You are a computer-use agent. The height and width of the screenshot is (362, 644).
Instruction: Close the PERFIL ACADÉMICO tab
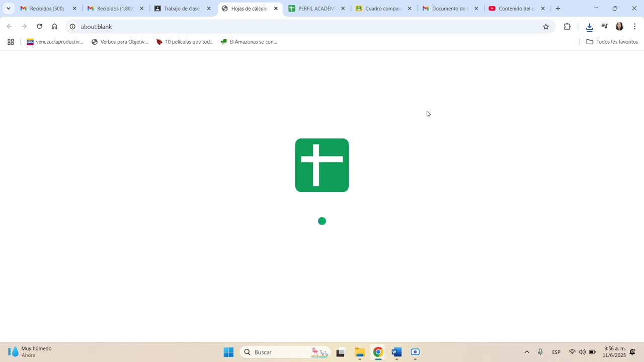coord(343,9)
